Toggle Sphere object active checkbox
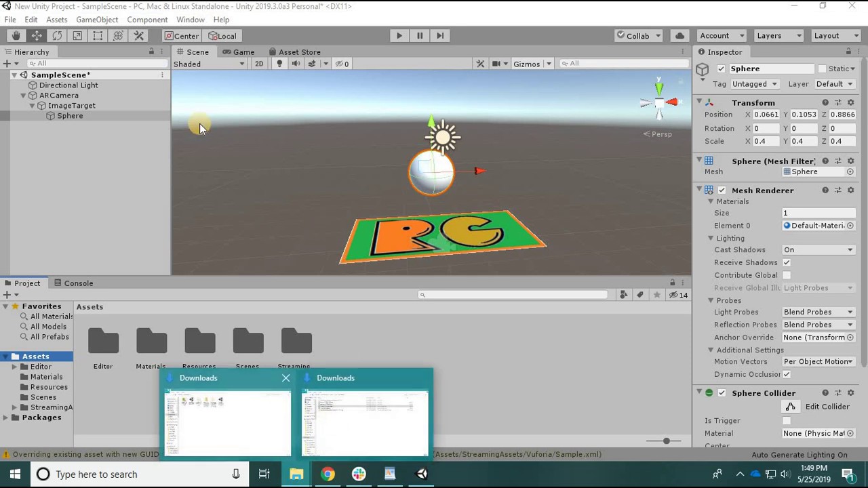 point(721,68)
